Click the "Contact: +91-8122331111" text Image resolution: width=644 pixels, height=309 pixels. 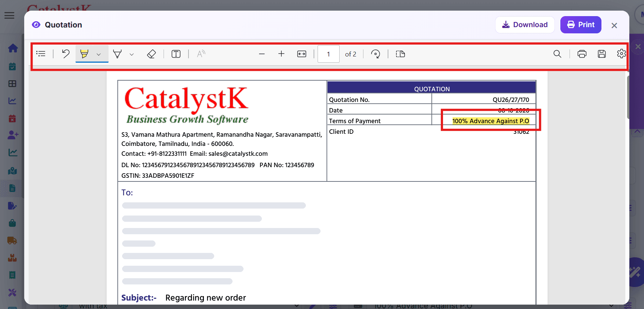154,154
